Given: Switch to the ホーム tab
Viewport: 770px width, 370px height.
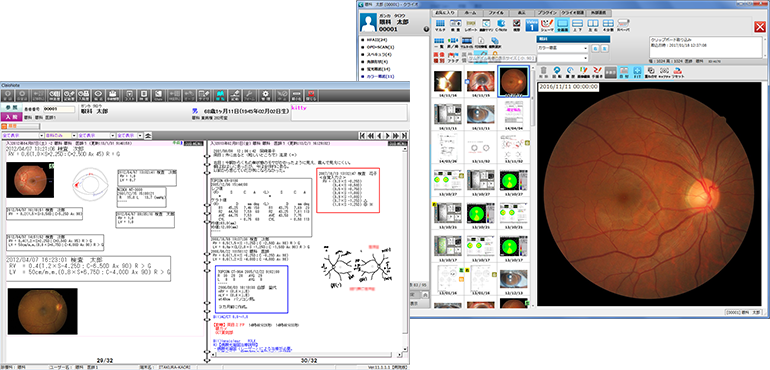Looking at the screenshot, I should (471, 13).
